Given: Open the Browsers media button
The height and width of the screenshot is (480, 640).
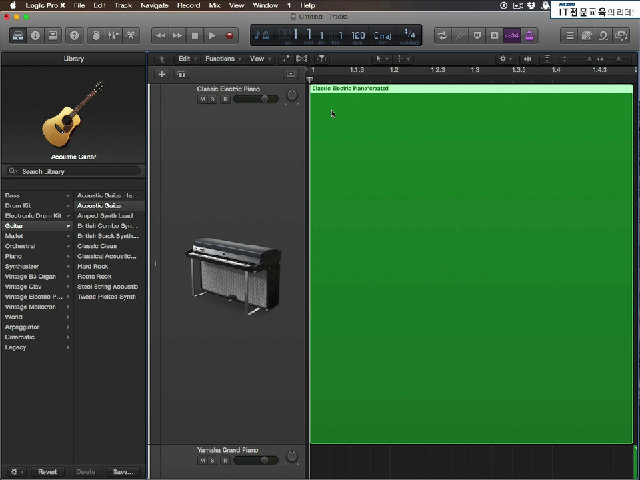Looking at the screenshot, I should pos(621,36).
